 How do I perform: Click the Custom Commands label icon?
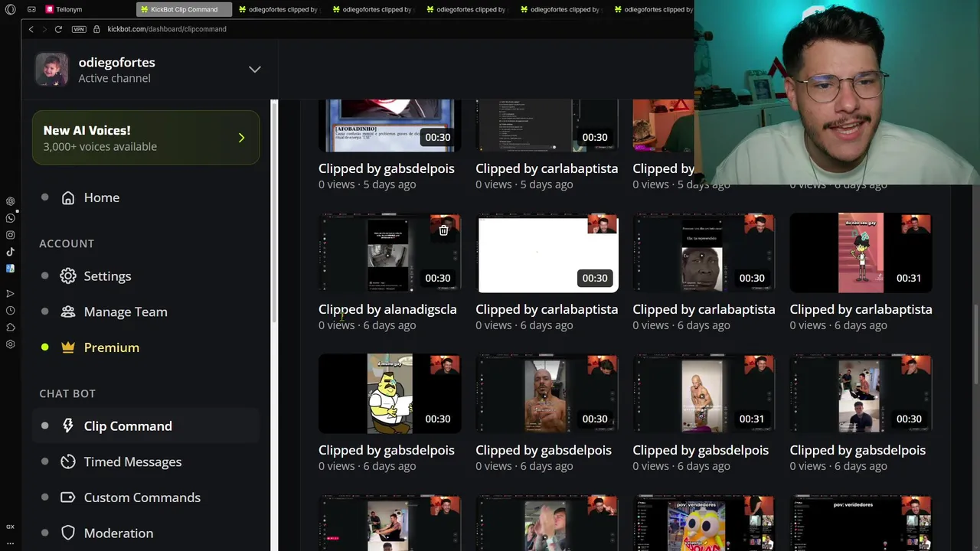[68, 497]
